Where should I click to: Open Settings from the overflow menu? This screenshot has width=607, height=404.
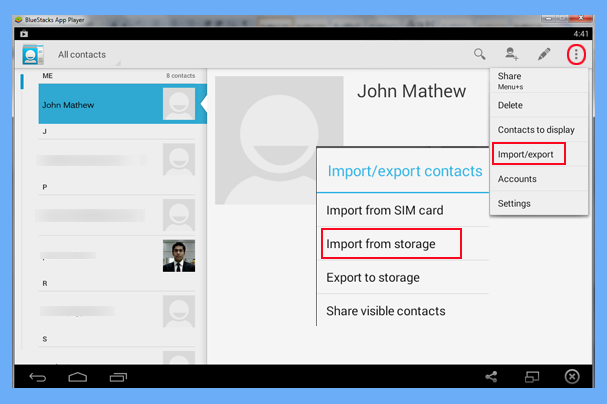[514, 203]
